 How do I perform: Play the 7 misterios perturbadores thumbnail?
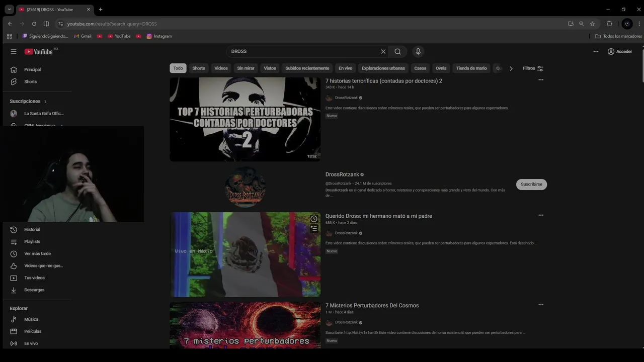point(245,325)
